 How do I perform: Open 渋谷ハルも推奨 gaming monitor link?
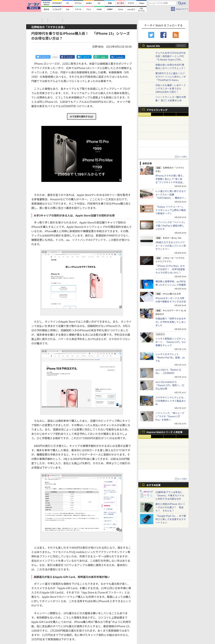click(170, 88)
